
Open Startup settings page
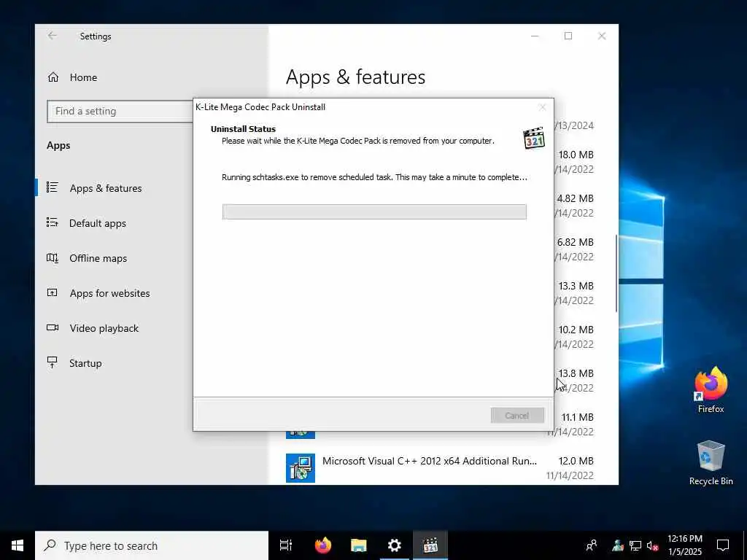[85, 363]
